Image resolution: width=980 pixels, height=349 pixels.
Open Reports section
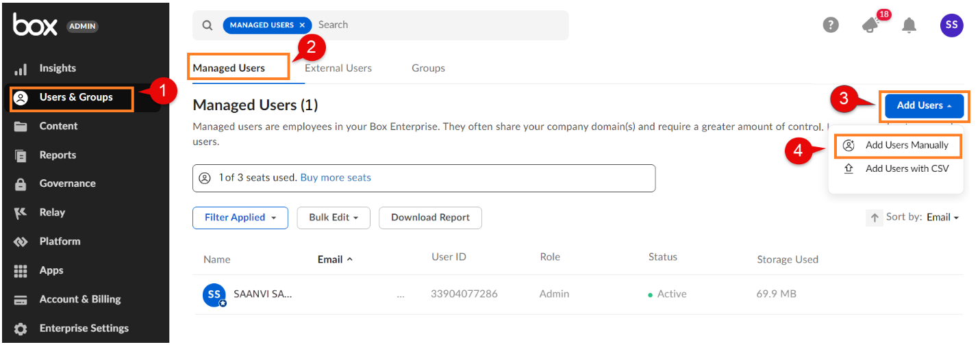point(58,155)
